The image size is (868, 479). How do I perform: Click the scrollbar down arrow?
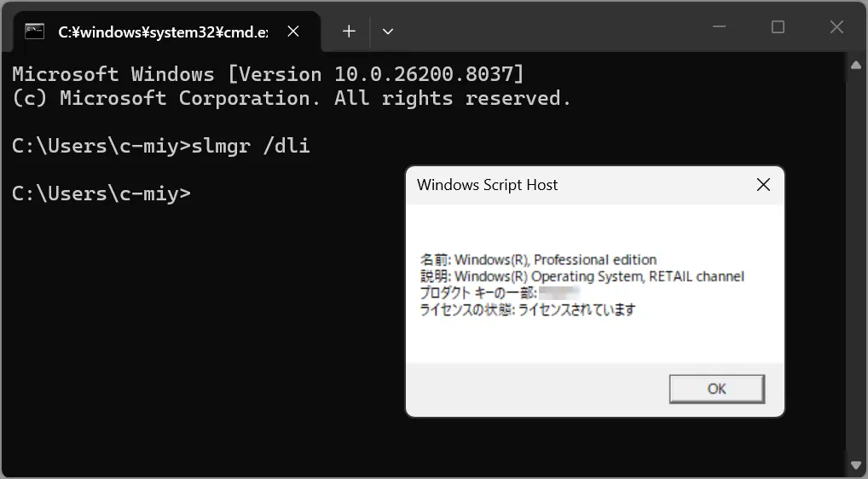click(x=857, y=465)
